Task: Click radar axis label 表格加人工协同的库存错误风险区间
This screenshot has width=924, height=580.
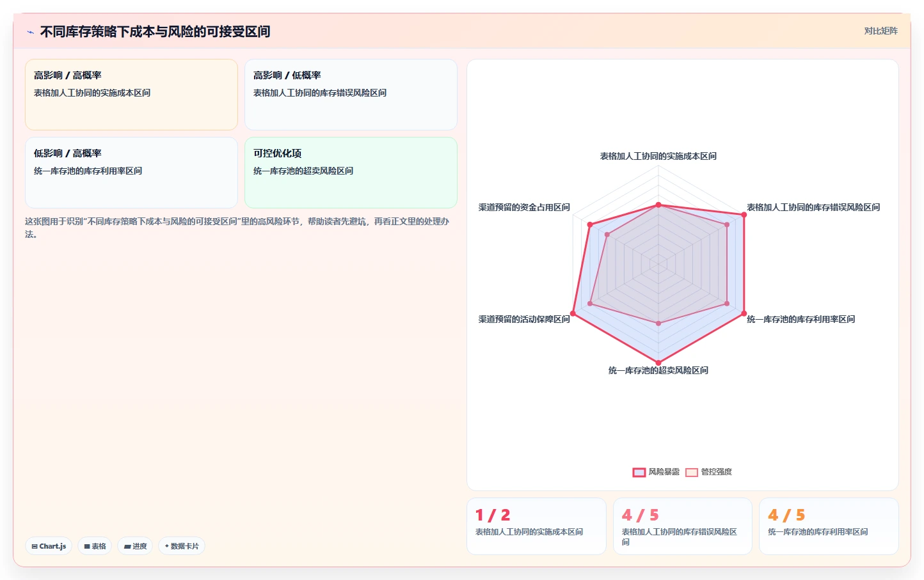Action: pyautogui.click(x=813, y=207)
